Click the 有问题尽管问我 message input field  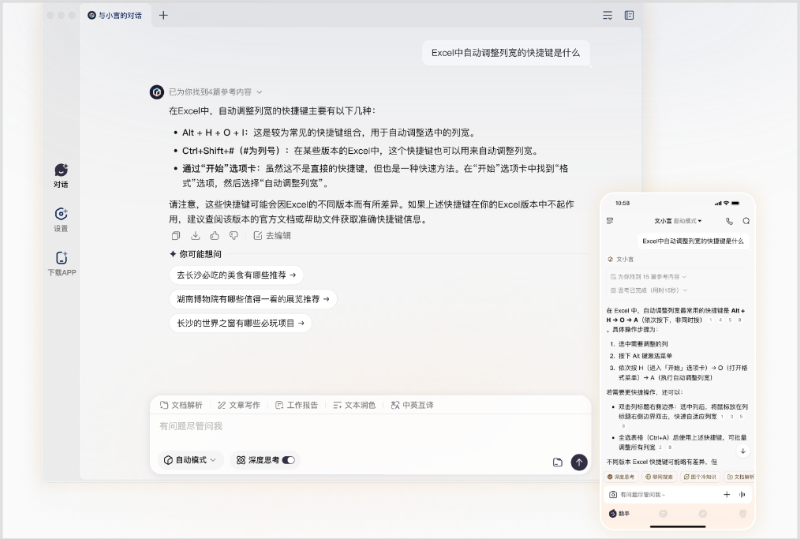click(x=350, y=427)
